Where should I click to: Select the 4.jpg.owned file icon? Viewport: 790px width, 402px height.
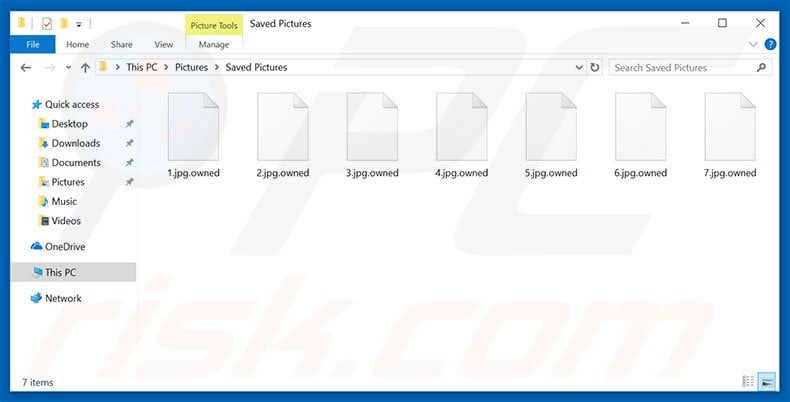[462, 126]
